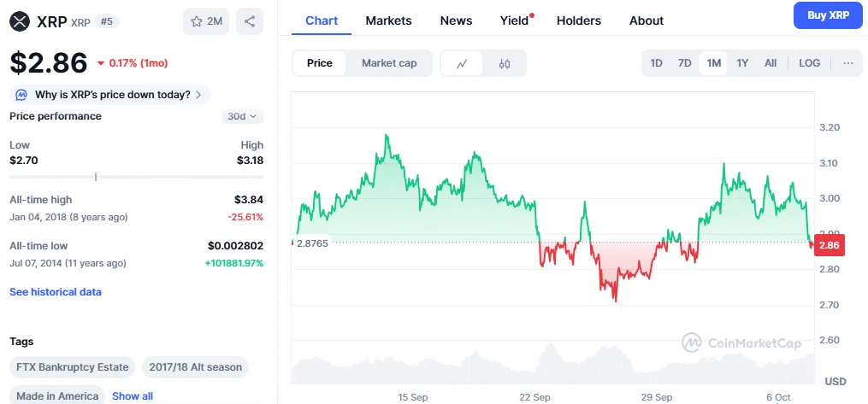868x404 pixels.
Task: Toggle the LOG scale option
Action: pyautogui.click(x=809, y=63)
